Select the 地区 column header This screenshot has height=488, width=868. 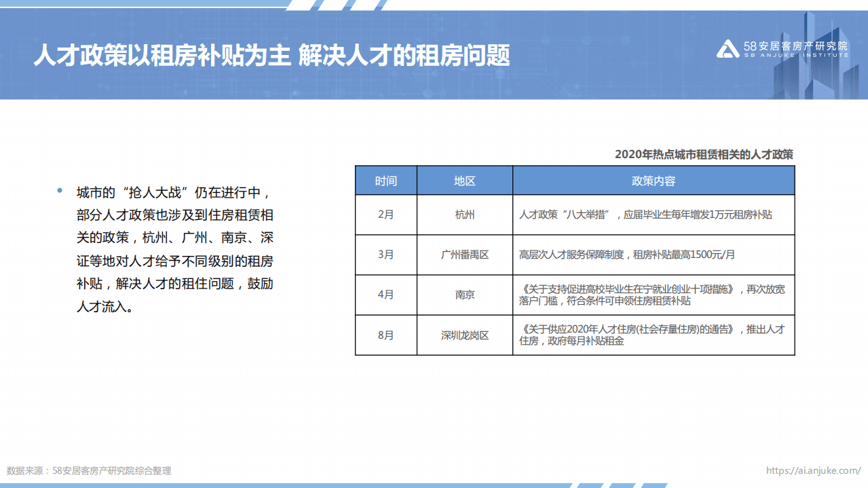(465, 181)
